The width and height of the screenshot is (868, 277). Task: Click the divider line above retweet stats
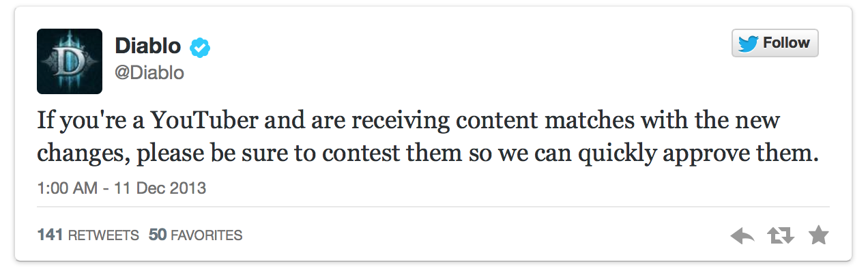[x=433, y=207]
